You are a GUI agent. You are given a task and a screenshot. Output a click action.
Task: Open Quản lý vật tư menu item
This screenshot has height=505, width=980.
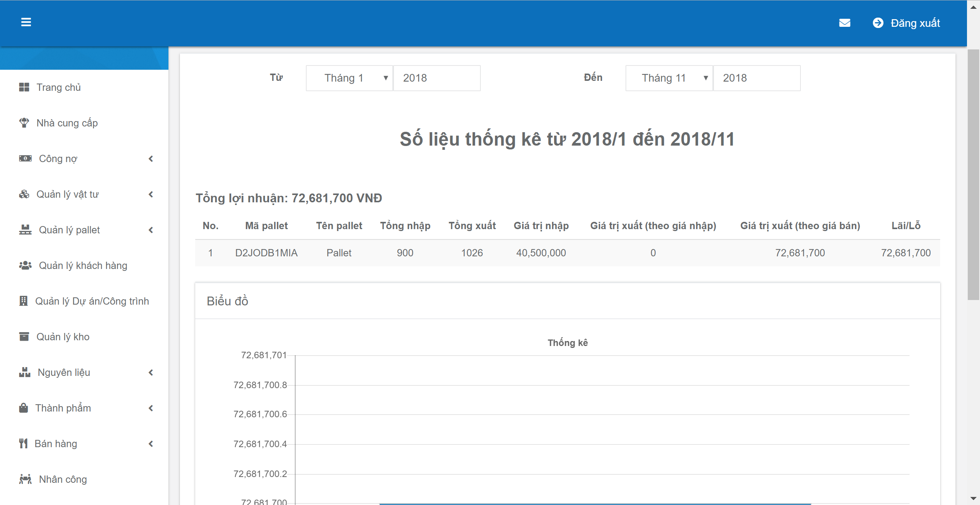click(x=67, y=194)
